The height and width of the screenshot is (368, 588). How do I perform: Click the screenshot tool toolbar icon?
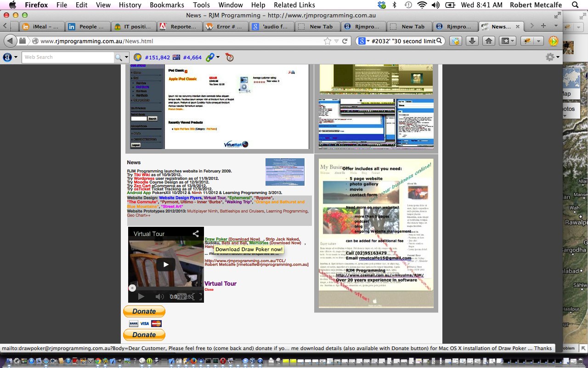[x=455, y=41]
